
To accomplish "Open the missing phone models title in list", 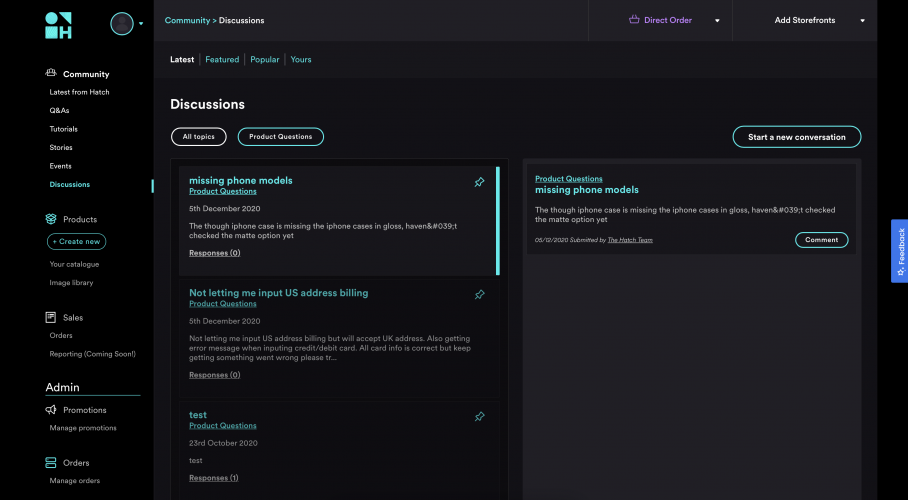I will [x=240, y=180].
